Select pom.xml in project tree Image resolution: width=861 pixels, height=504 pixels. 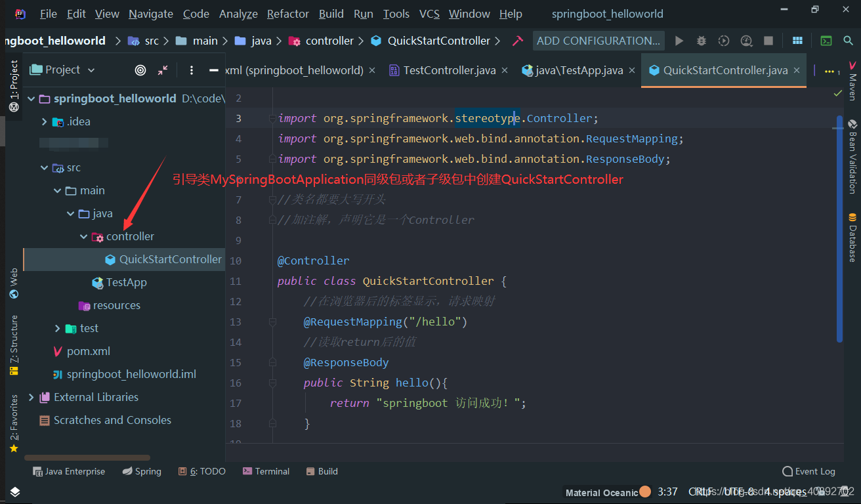click(x=81, y=351)
